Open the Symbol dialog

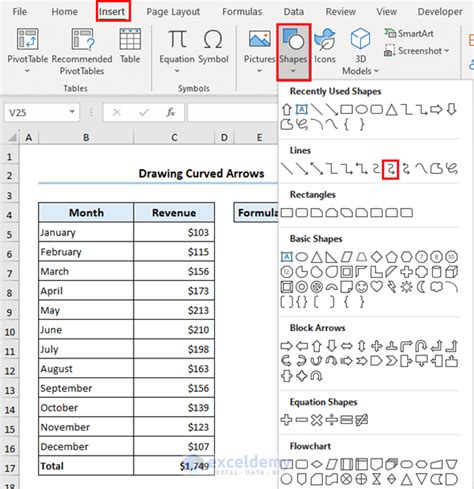coord(213,47)
